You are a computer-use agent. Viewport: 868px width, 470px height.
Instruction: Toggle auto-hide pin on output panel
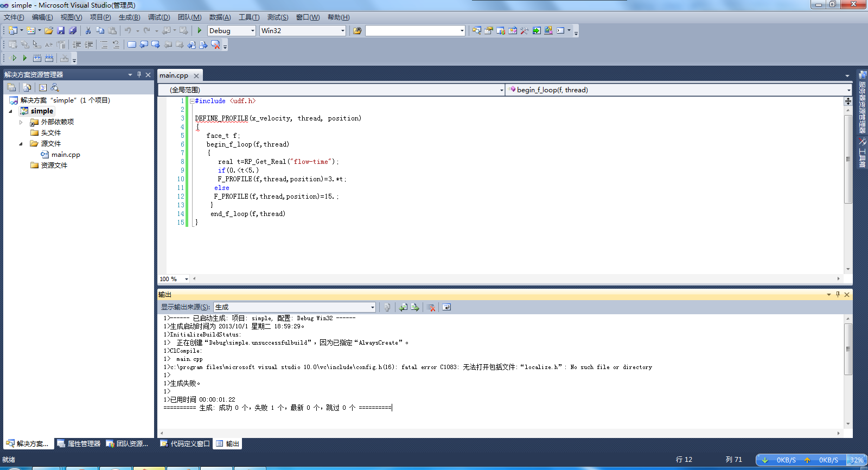point(838,295)
